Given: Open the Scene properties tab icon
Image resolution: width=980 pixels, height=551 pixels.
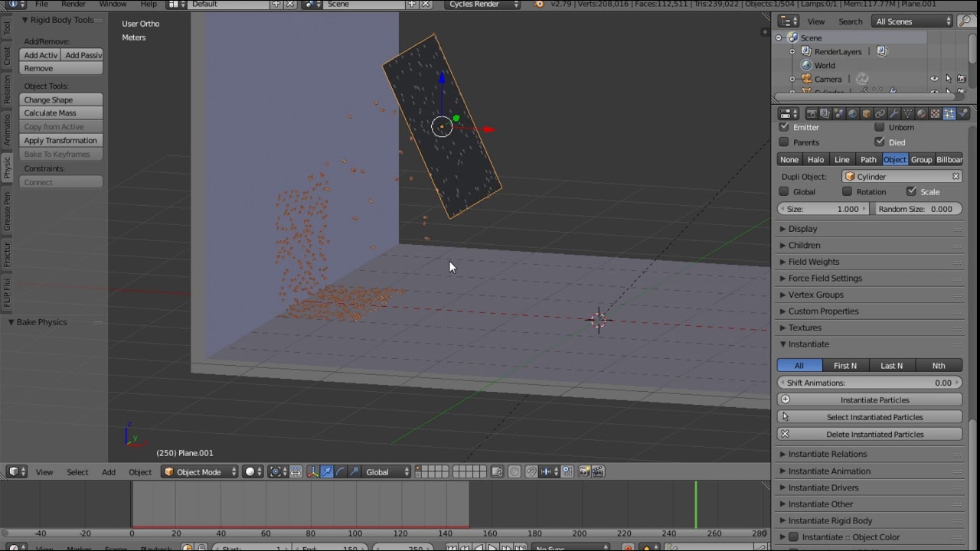Looking at the screenshot, I should (838, 113).
